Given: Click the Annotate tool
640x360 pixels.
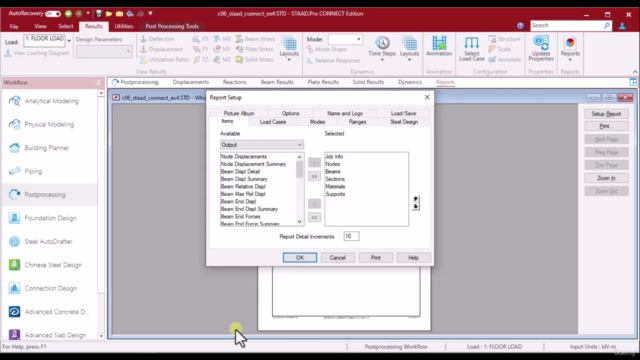Looking at the screenshot, I should click(x=504, y=60).
